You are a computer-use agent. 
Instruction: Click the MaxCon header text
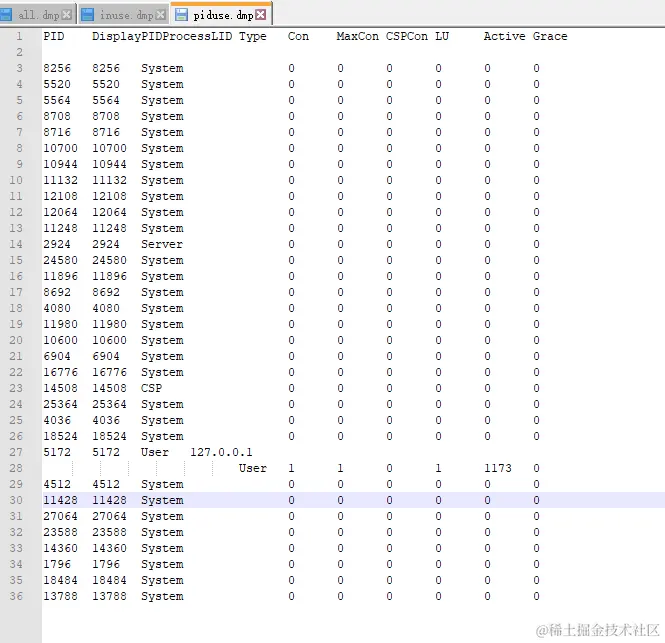pos(358,36)
